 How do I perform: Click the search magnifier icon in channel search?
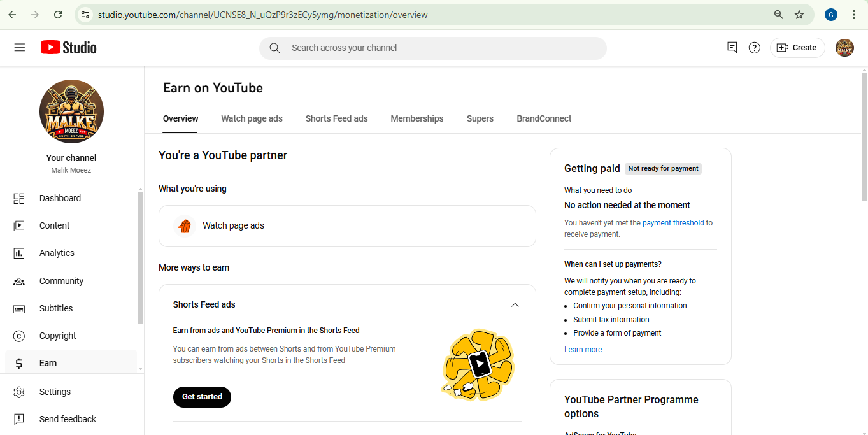[x=274, y=48]
